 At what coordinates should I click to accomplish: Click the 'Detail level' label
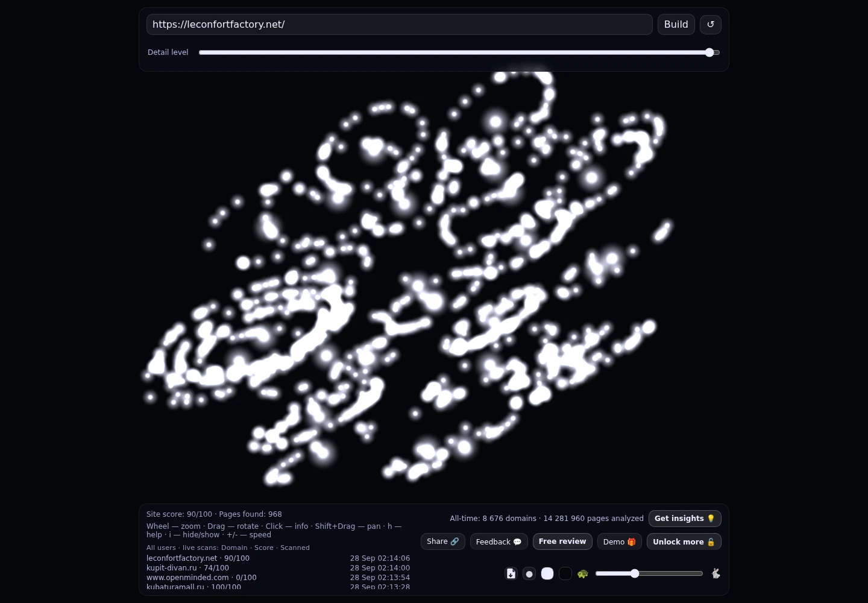[x=168, y=52]
